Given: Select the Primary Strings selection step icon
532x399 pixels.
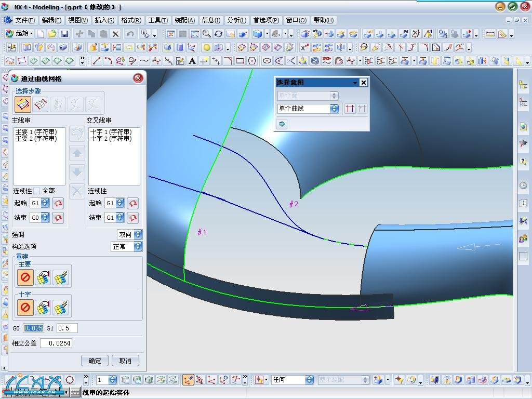Looking at the screenshot, I should point(23,104).
